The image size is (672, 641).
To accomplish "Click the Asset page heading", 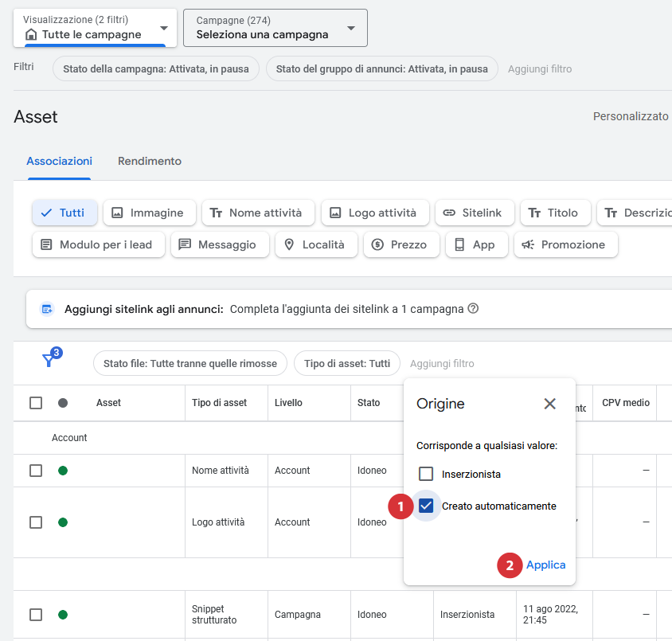I will point(36,116).
